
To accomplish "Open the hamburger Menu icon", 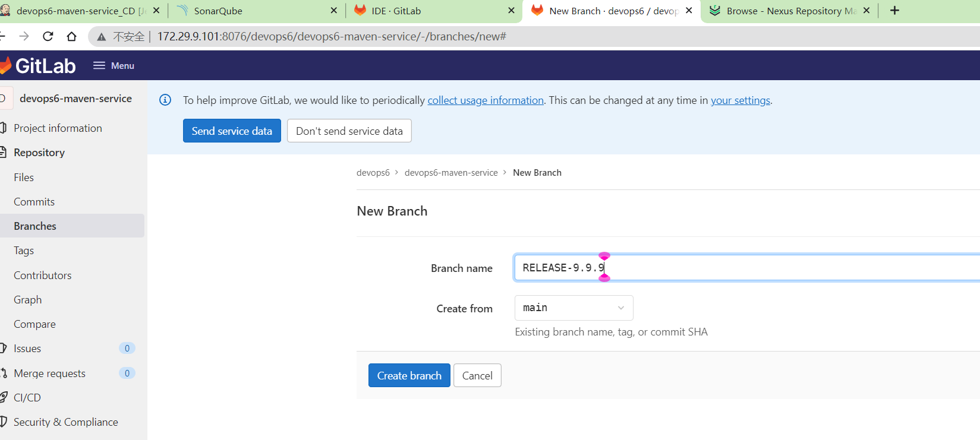I will pos(99,65).
